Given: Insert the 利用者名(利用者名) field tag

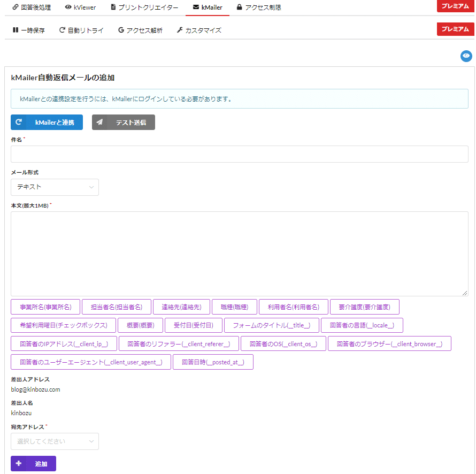Looking at the screenshot, I should click(294, 307).
